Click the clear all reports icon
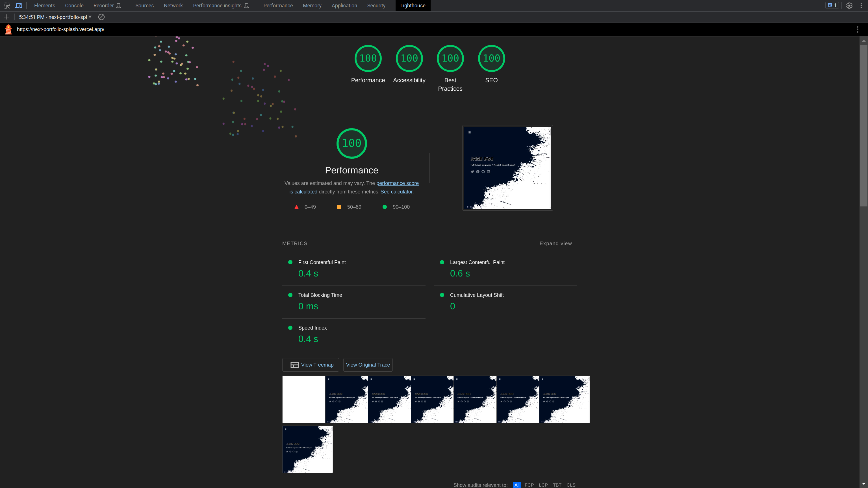This screenshot has height=488, width=868. click(x=101, y=17)
